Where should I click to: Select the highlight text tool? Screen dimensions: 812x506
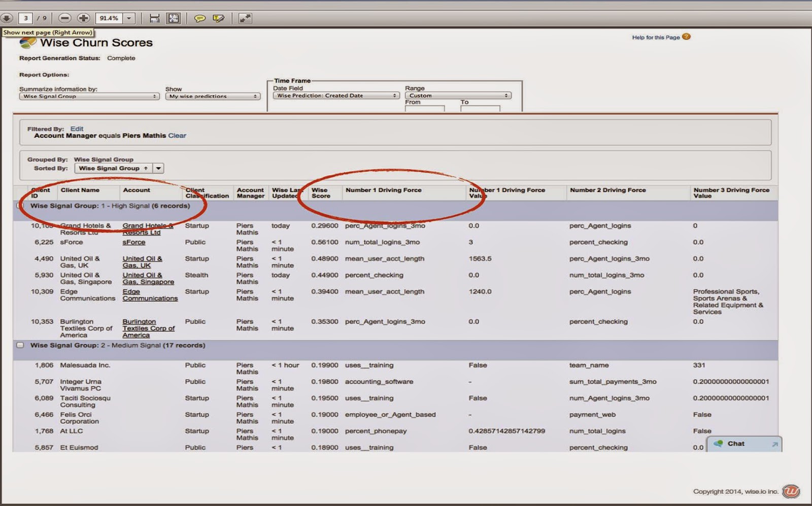(219, 18)
